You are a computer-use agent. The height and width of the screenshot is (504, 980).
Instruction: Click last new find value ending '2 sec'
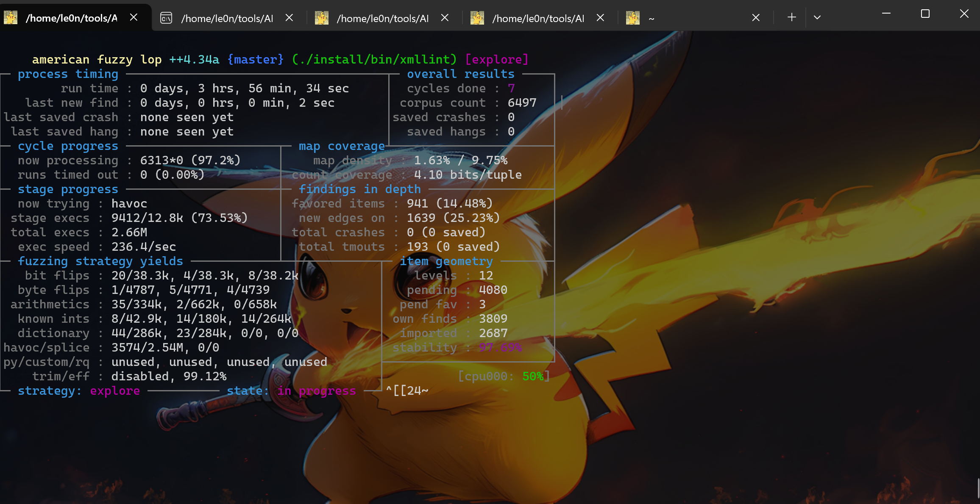tap(237, 103)
